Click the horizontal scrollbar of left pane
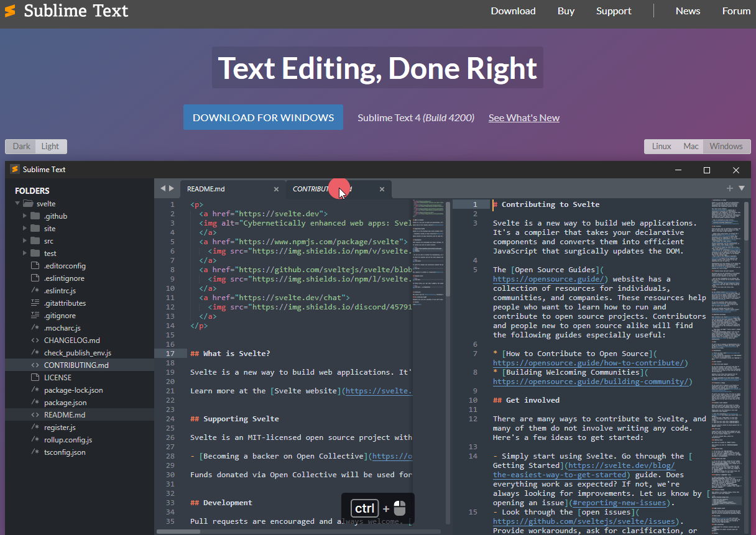The image size is (756, 535). coord(178,531)
